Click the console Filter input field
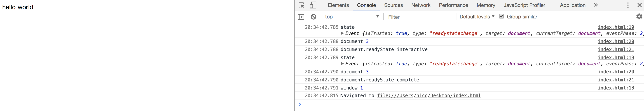644x111 pixels. [x=421, y=17]
